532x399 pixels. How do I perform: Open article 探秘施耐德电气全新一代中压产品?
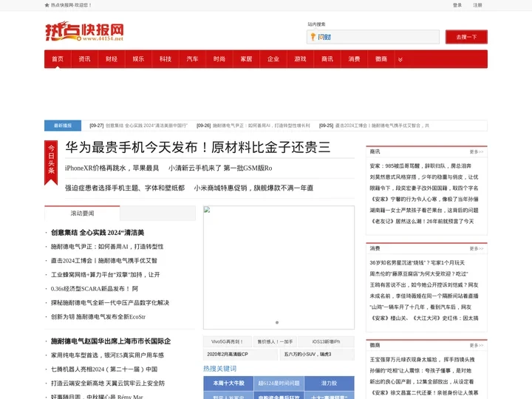pos(110,303)
